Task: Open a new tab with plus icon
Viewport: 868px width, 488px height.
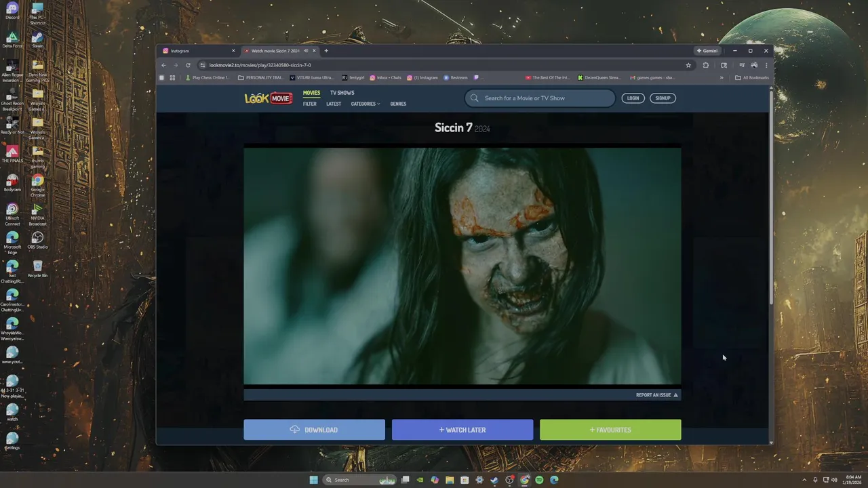Action: click(326, 51)
